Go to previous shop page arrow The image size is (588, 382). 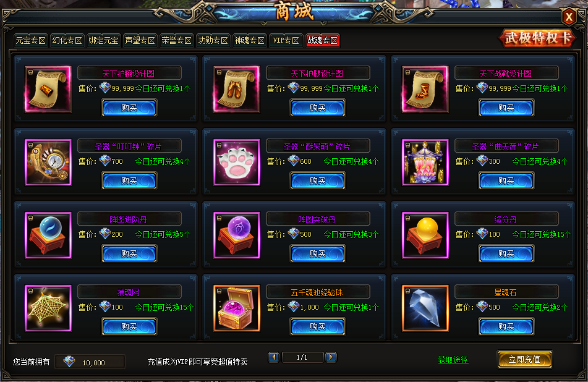(x=274, y=357)
